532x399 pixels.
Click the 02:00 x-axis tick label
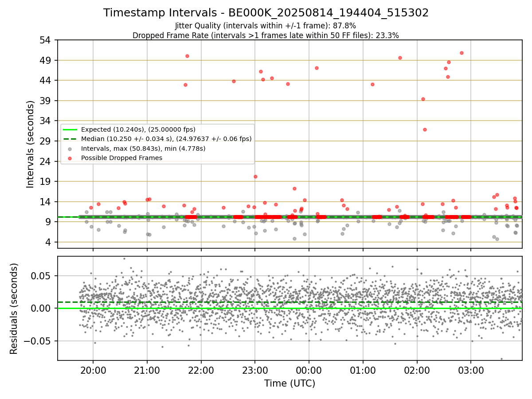417,370
